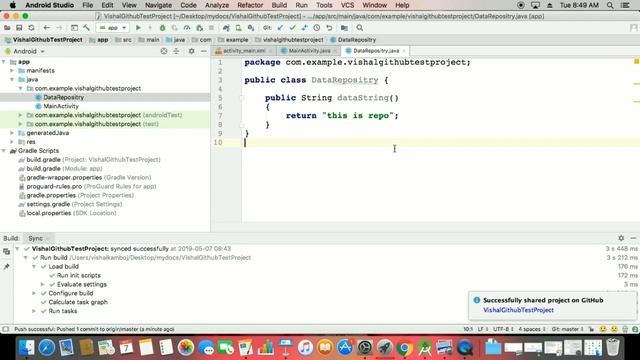Click the Git Revert undo icon
This screenshot has width=640, height=360.
click(x=329, y=28)
